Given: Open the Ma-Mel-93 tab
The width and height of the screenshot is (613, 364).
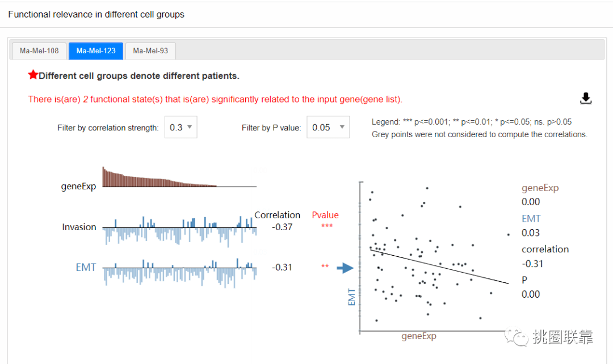Looking at the screenshot, I should click(x=150, y=51).
